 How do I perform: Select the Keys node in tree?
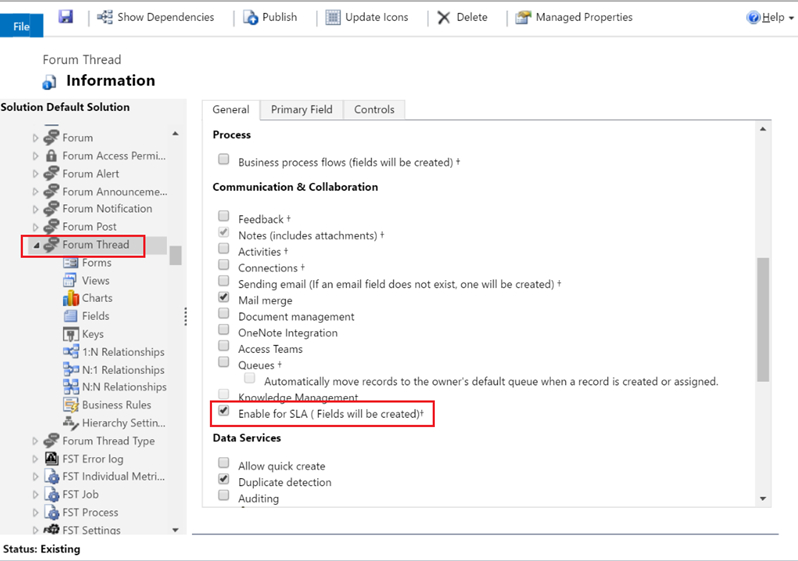pyautogui.click(x=92, y=334)
